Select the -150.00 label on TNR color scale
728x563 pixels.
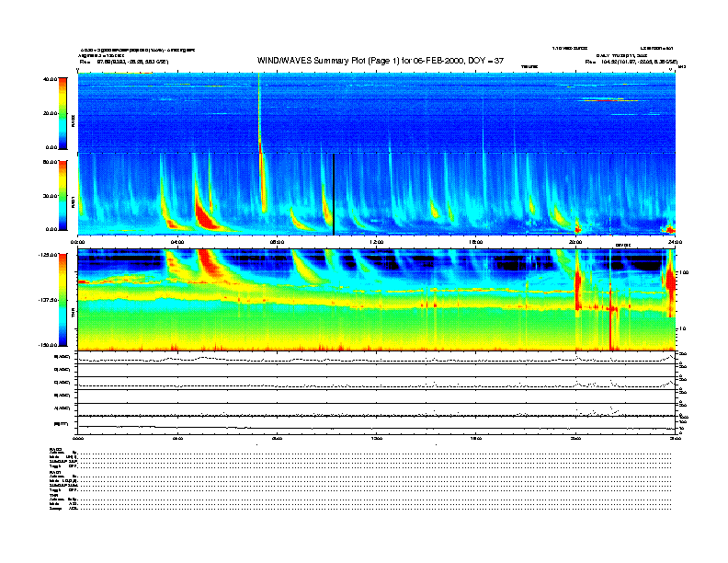pyautogui.click(x=48, y=345)
